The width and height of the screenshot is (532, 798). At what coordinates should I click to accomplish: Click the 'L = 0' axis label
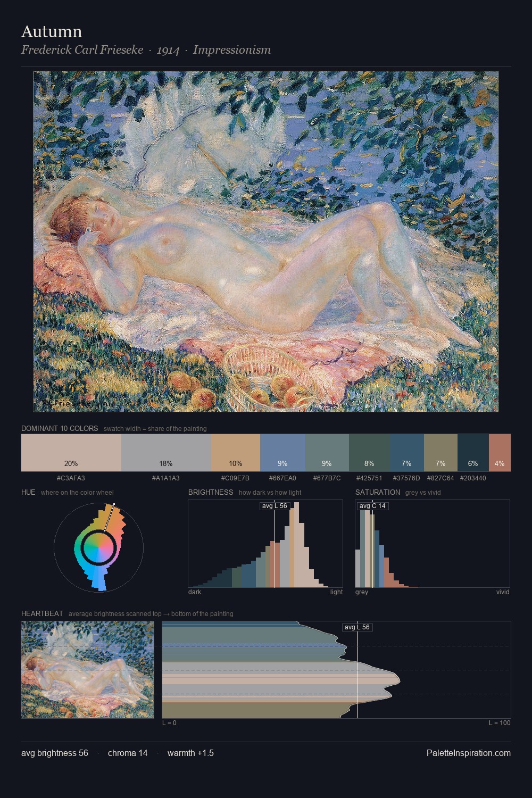(x=169, y=723)
